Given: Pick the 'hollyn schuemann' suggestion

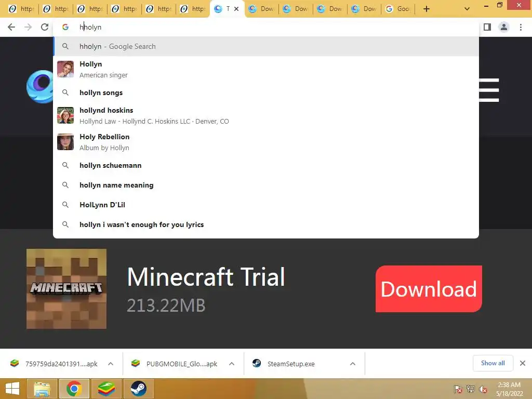Looking at the screenshot, I should coord(266,165).
